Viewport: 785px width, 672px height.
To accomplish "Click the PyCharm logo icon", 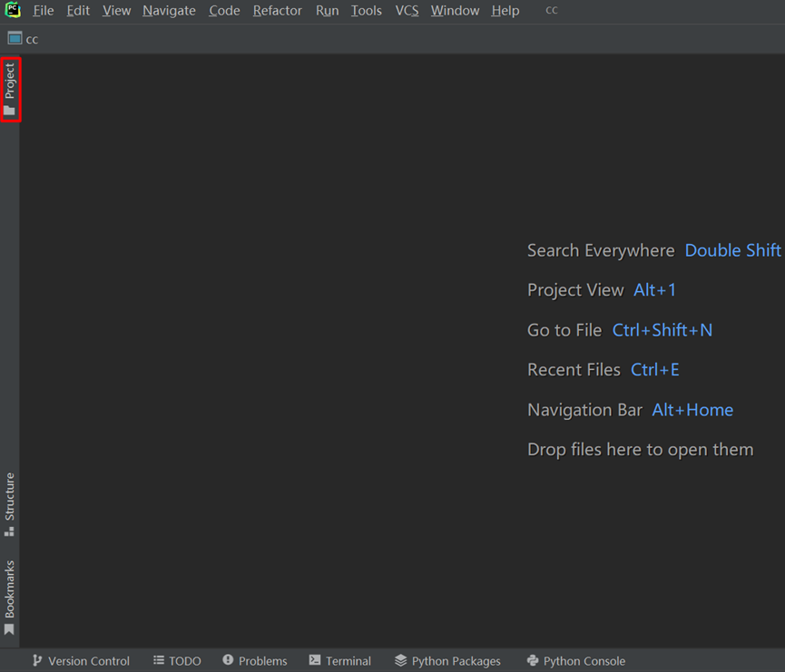I will coord(13,10).
